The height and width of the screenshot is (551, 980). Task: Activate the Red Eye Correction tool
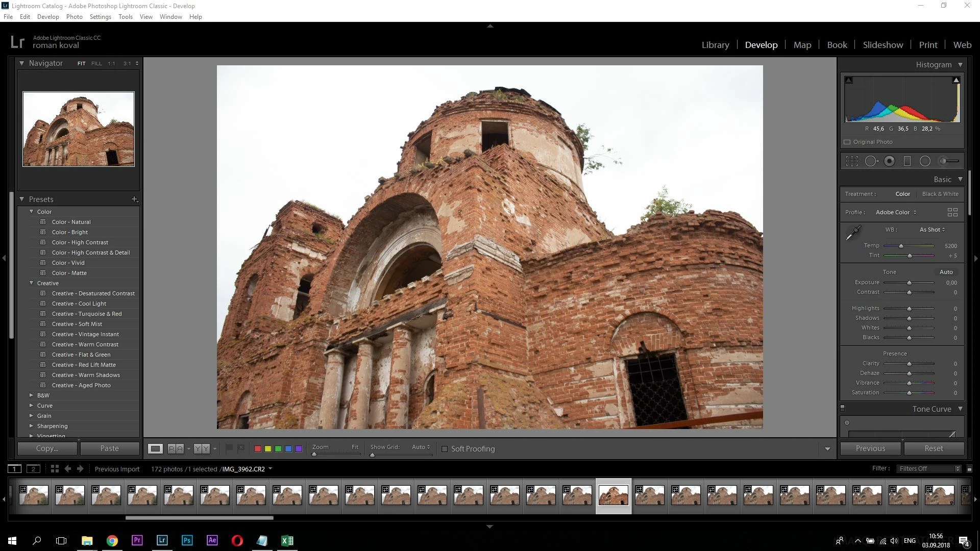click(889, 161)
